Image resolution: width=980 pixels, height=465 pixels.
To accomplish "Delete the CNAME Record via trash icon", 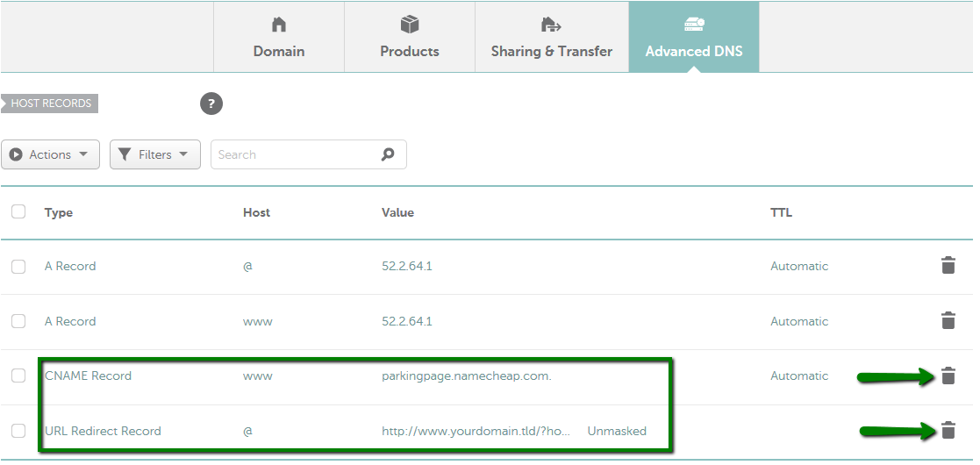I will 948,376.
